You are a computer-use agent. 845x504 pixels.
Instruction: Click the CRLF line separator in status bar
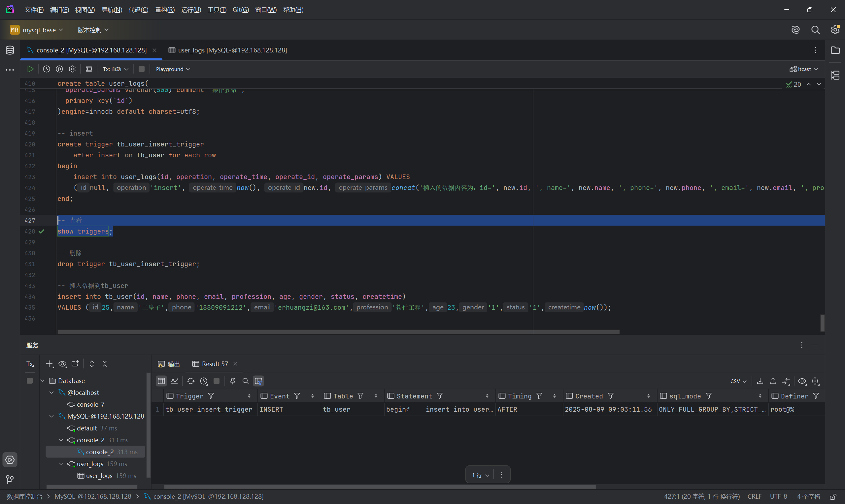tap(754, 496)
